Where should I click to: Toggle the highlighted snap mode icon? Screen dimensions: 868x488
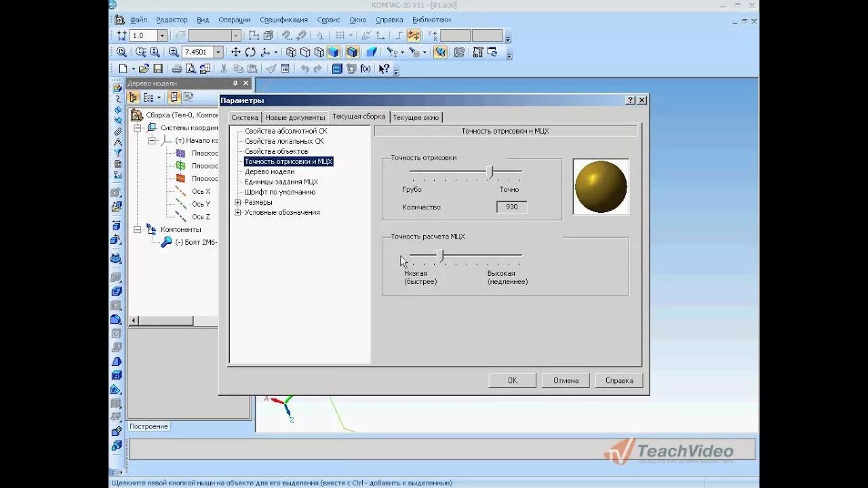tap(414, 35)
